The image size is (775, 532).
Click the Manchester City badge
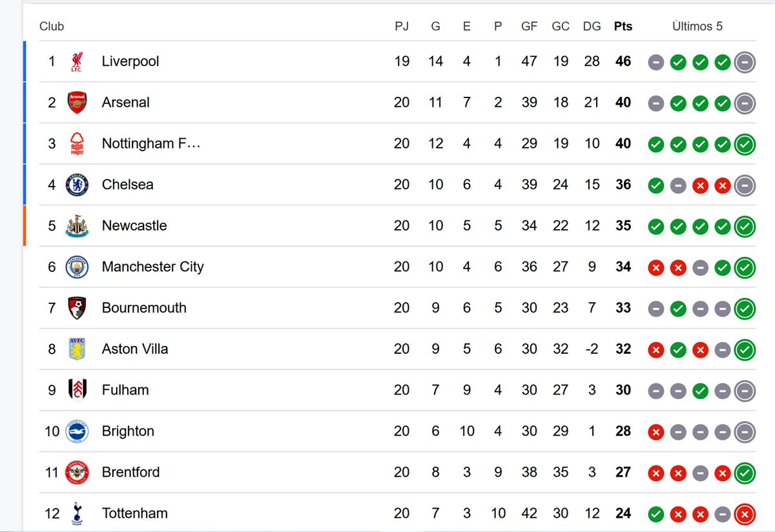[77, 267]
